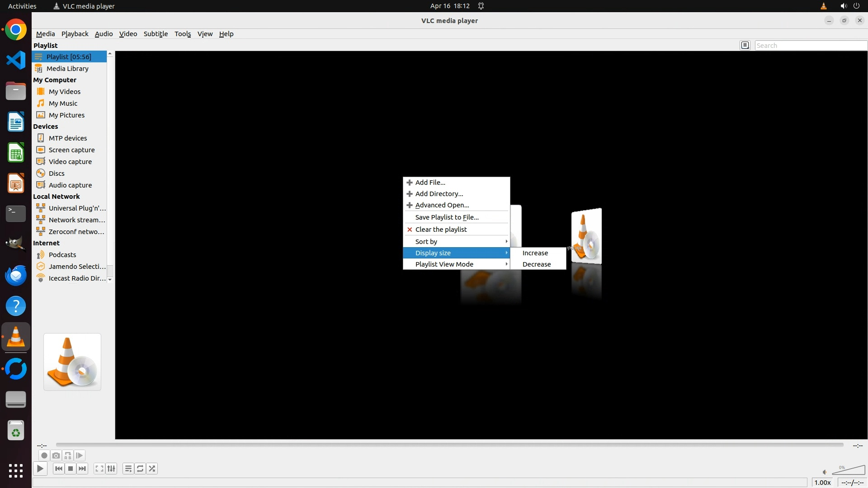Click the Record button
This screenshot has width=868, height=488.
tap(44, 455)
